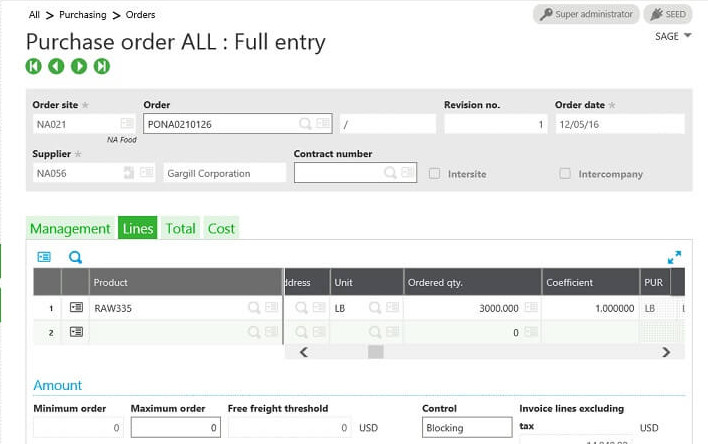
Task: Click lookup icon in Contract number field
Action: [391, 173]
